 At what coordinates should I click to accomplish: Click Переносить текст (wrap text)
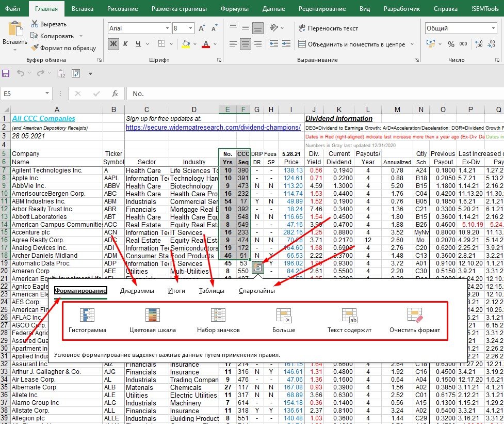coord(328,28)
